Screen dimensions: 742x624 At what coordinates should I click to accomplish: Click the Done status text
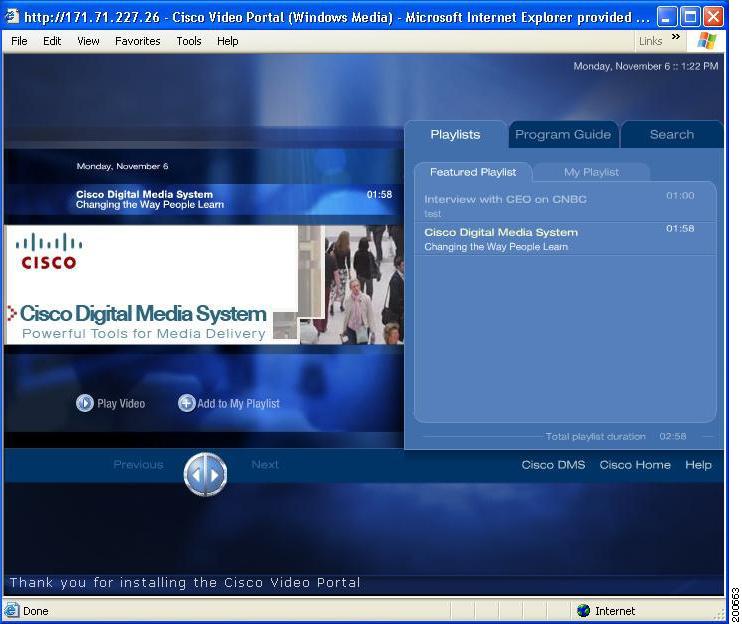[x=35, y=611]
